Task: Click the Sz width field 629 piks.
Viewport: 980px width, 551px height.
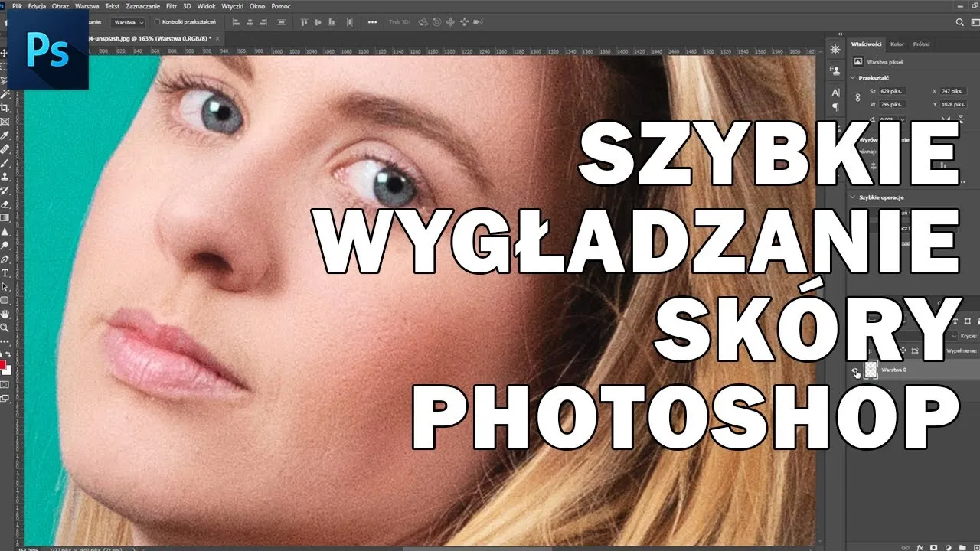Action: coord(891,91)
